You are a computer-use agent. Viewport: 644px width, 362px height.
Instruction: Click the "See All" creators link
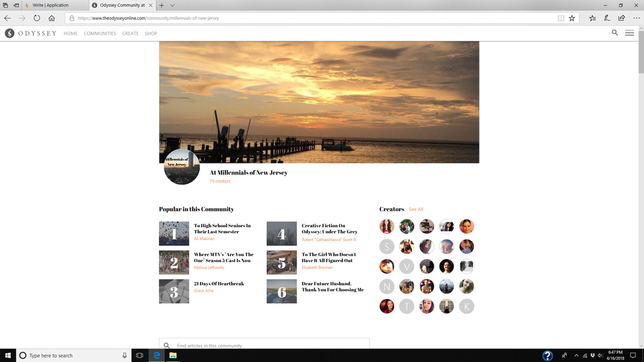pos(416,210)
